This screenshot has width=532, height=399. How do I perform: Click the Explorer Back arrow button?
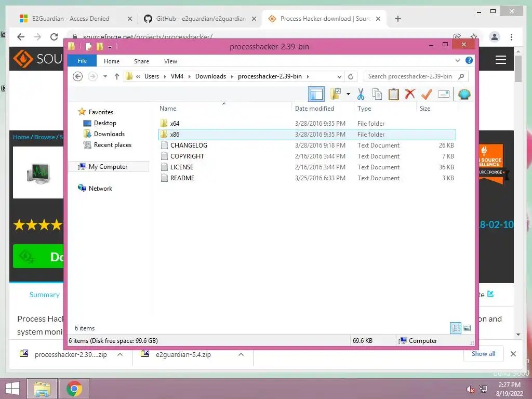tap(78, 76)
